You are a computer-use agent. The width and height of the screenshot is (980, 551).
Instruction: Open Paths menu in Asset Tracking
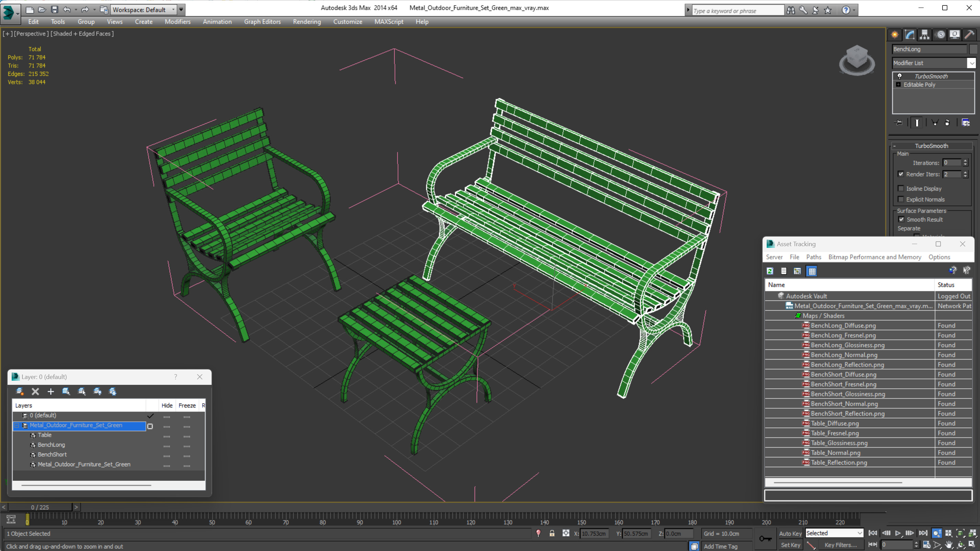point(813,257)
